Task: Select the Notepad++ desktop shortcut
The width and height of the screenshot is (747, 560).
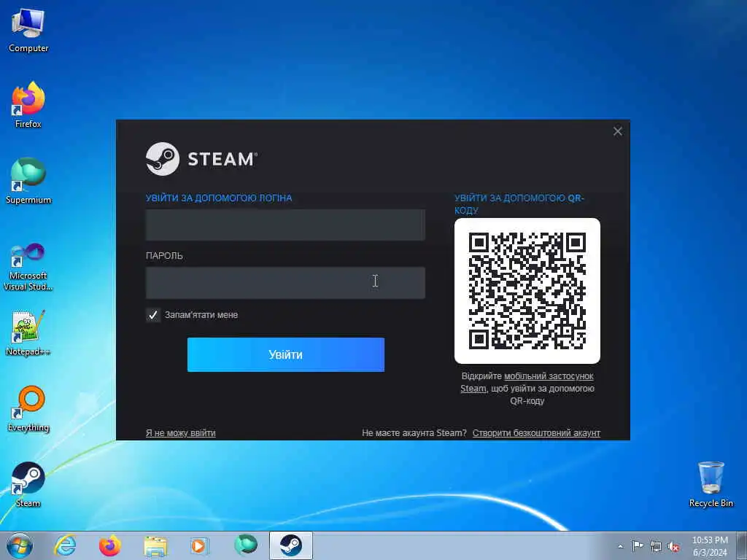Action: pos(28,332)
